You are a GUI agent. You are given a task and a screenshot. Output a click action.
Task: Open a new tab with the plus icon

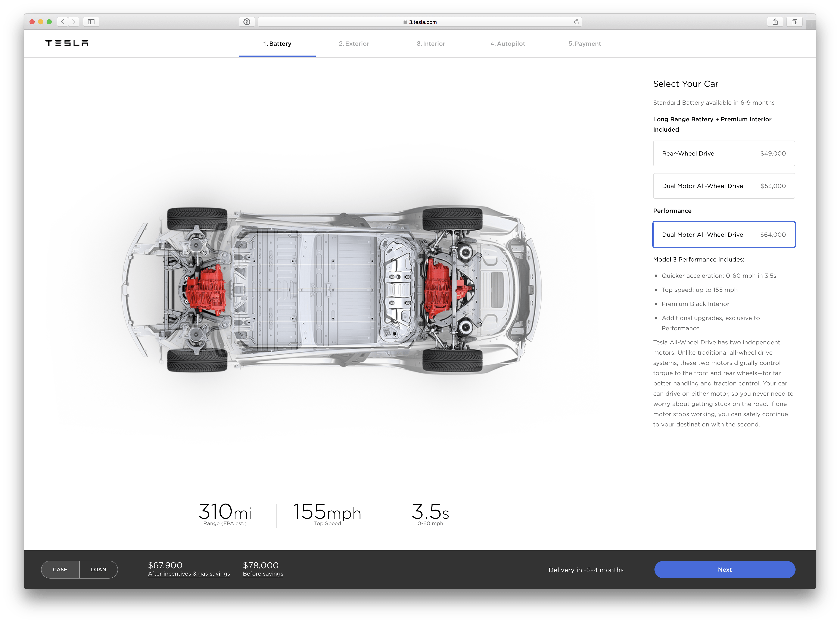click(x=811, y=25)
